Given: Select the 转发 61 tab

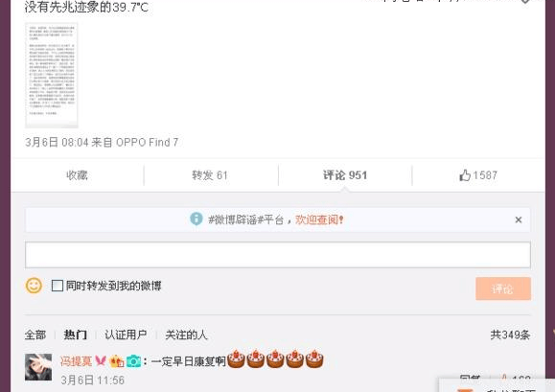Looking at the screenshot, I should (x=210, y=175).
